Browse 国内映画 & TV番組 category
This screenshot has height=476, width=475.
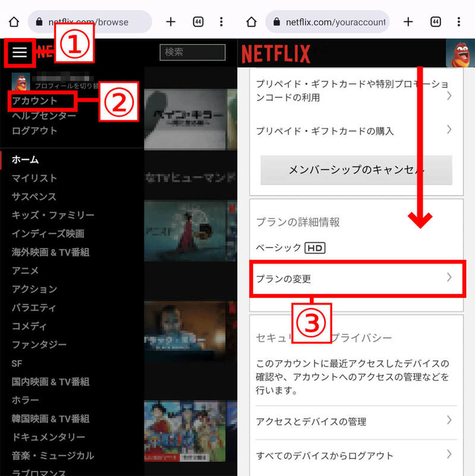tap(51, 381)
